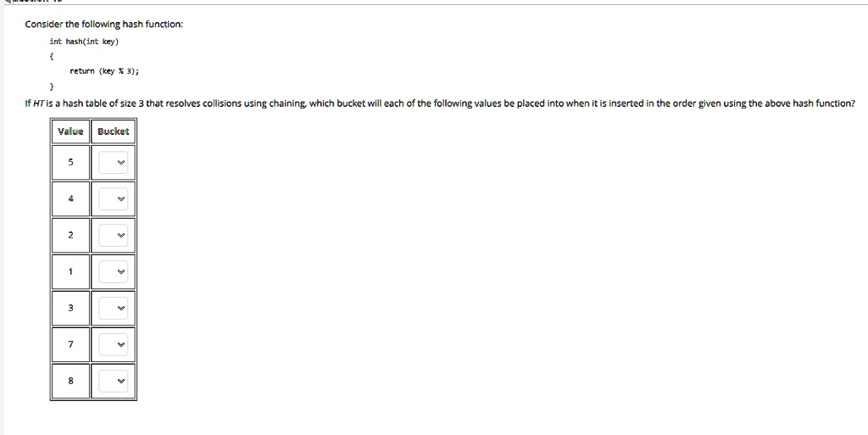Click the 'int hash(int key)' function signature
The image size is (868, 435).
click(84, 42)
